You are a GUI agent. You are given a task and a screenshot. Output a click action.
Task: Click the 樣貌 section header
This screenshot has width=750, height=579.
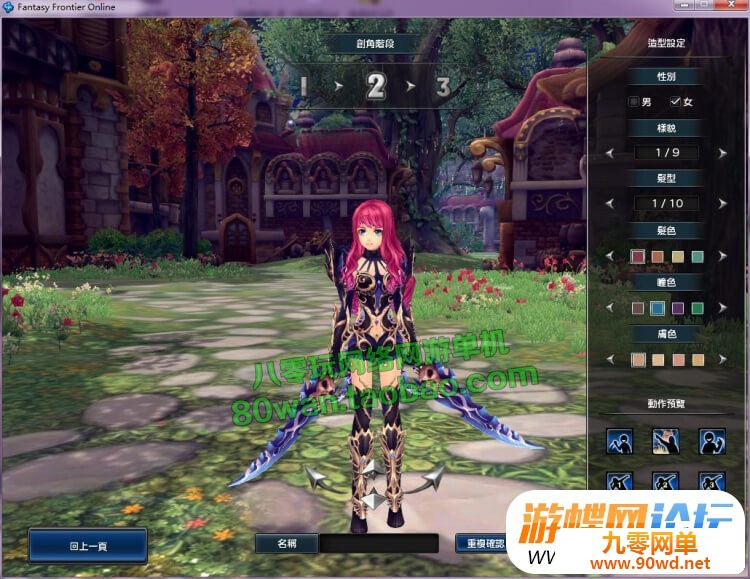coord(666,128)
